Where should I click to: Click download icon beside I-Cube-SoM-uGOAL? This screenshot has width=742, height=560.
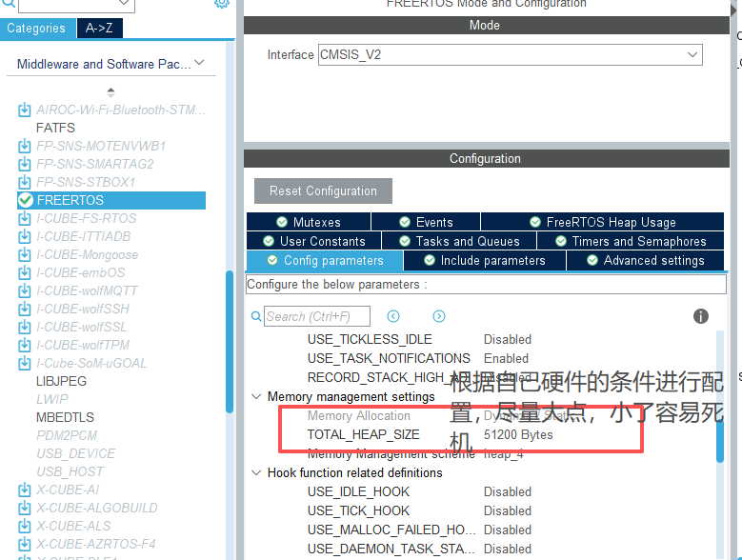click(x=25, y=363)
